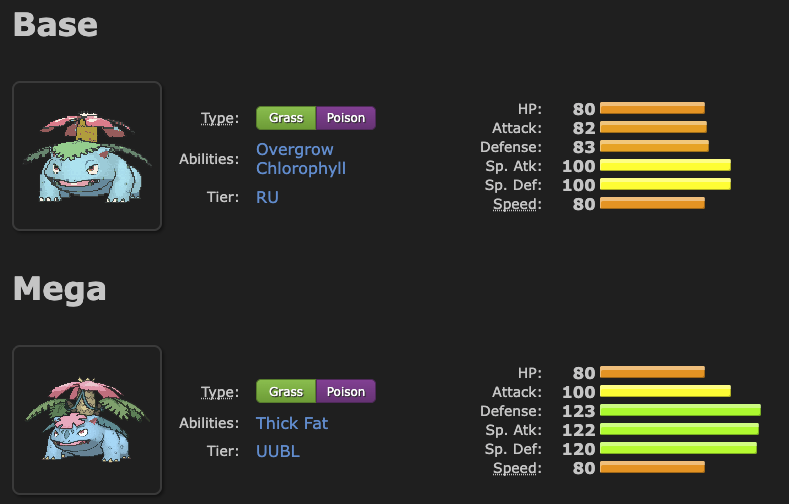Open the Poison type badge in Mega section
Viewport: 789px width, 504px height.
click(x=346, y=391)
